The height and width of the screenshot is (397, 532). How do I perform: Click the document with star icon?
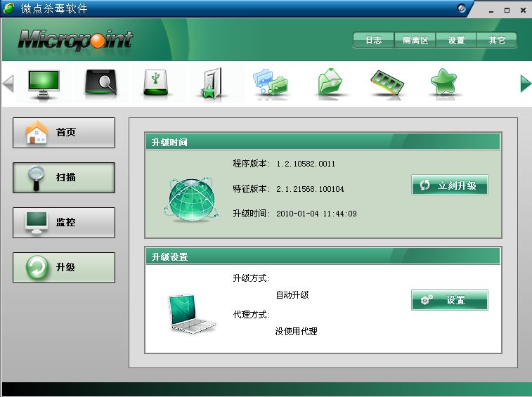(212, 84)
